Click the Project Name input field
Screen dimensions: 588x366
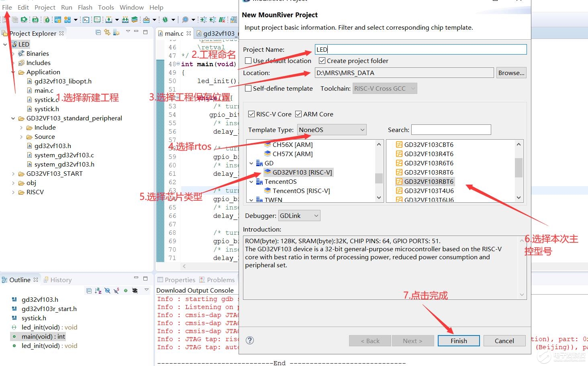point(421,49)
